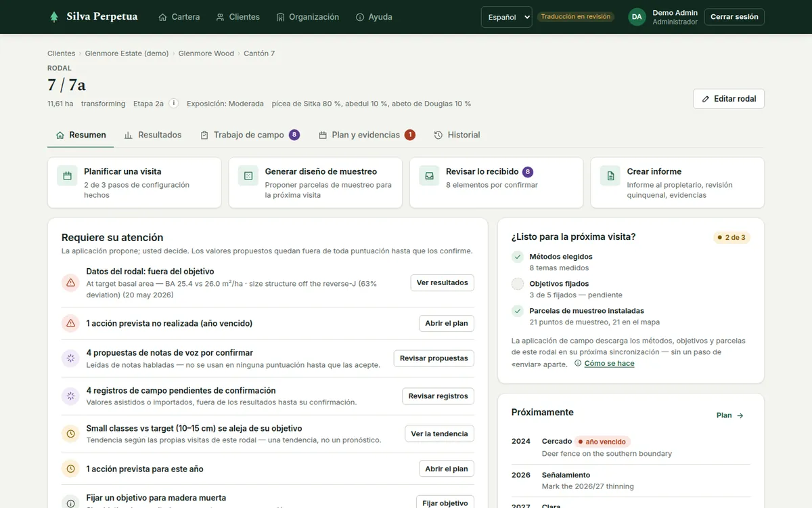The height and width of the screenshot is (508, 812).
Task: Click Revisar registros button
Action: (438, 396)
